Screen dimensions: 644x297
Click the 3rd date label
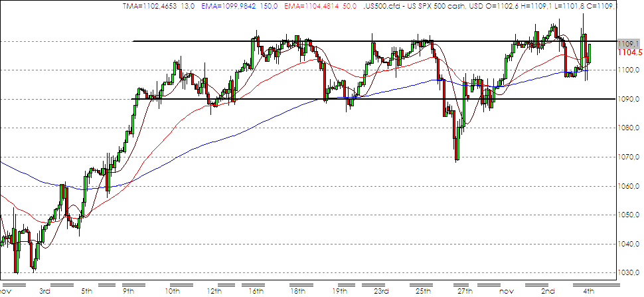point(44,292)
